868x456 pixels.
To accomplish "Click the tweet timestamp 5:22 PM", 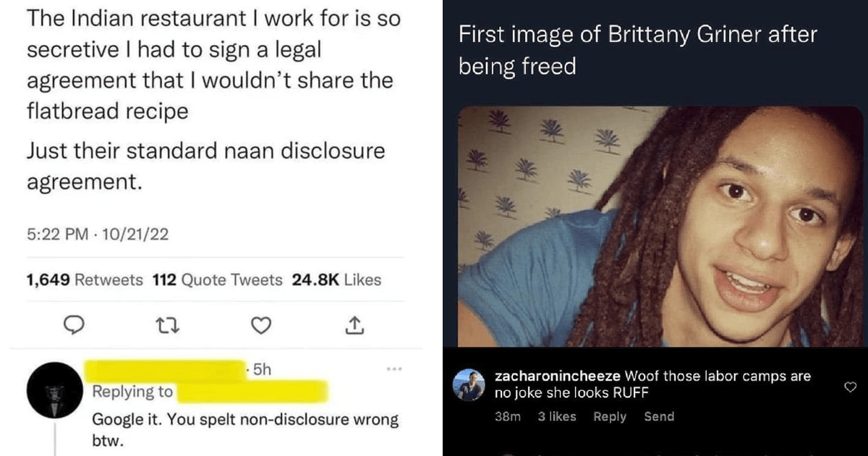I will tap(56, 235).
